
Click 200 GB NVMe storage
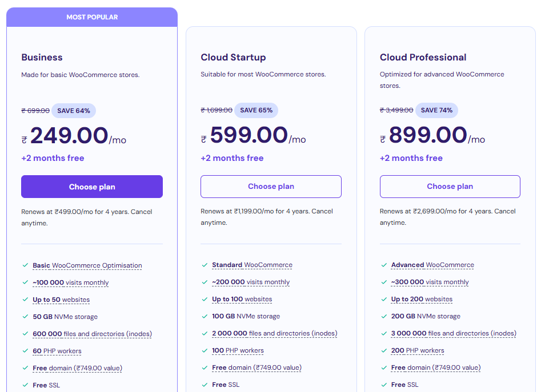click(x=426, y=316)
